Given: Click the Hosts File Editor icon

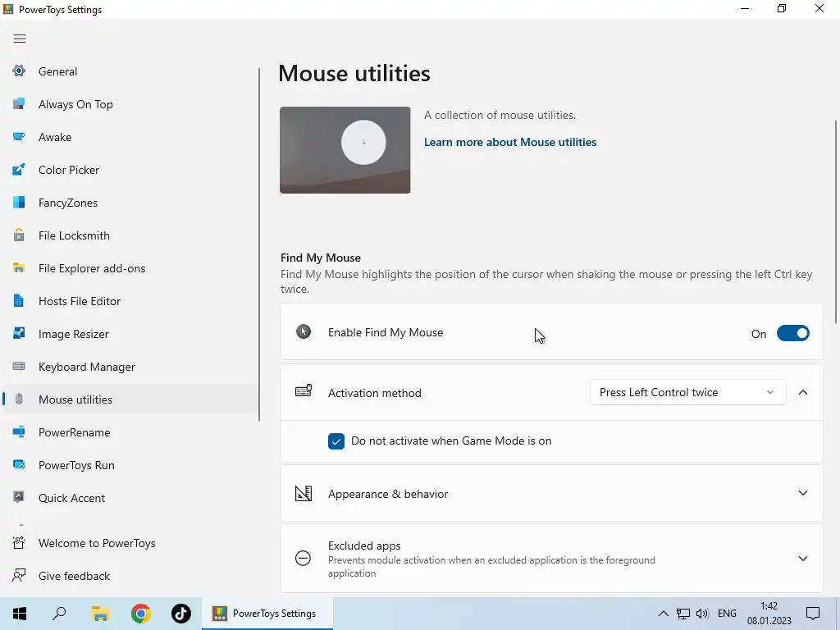Looking at the screenshot, I should 19,300.
